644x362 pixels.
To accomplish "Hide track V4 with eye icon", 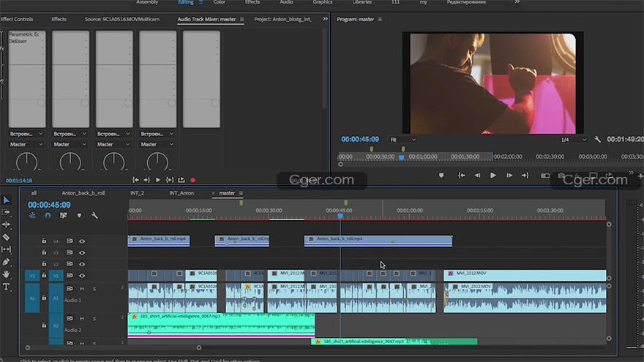I will [82, 241].
